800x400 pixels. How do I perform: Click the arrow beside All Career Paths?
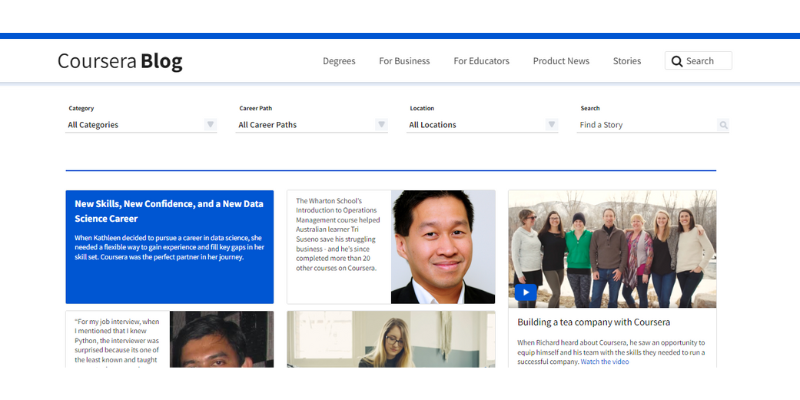[x=381, y=124]
